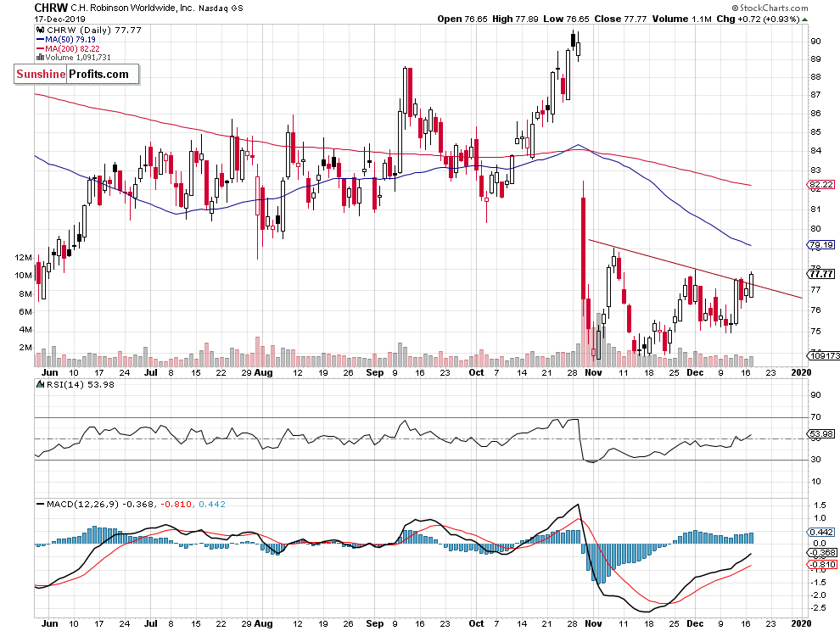Click the 12M volume scale label
Screen dimensions: 840x631
[24, 258]
